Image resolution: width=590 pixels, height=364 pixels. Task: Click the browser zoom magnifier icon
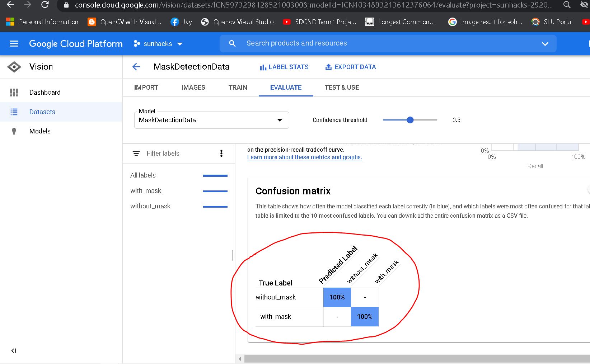coord(567,5)
